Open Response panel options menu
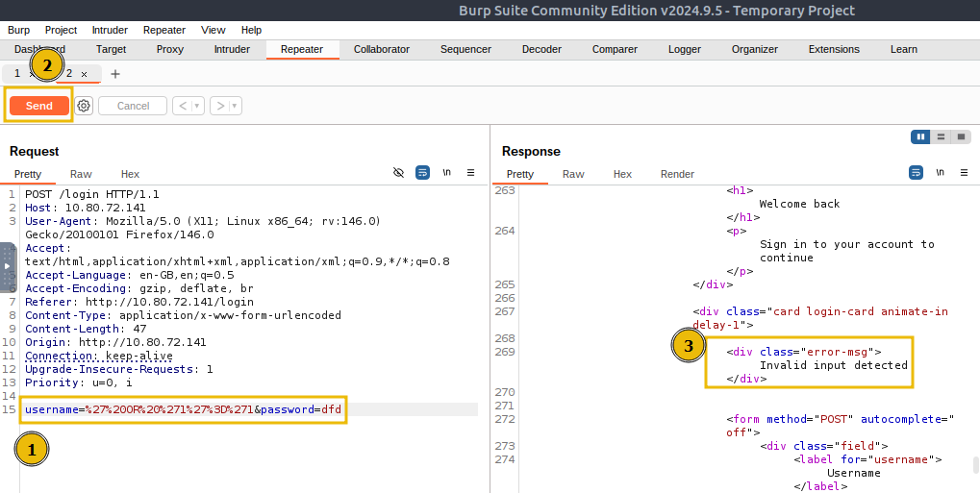Screen dimensions: 980x493 964,172
